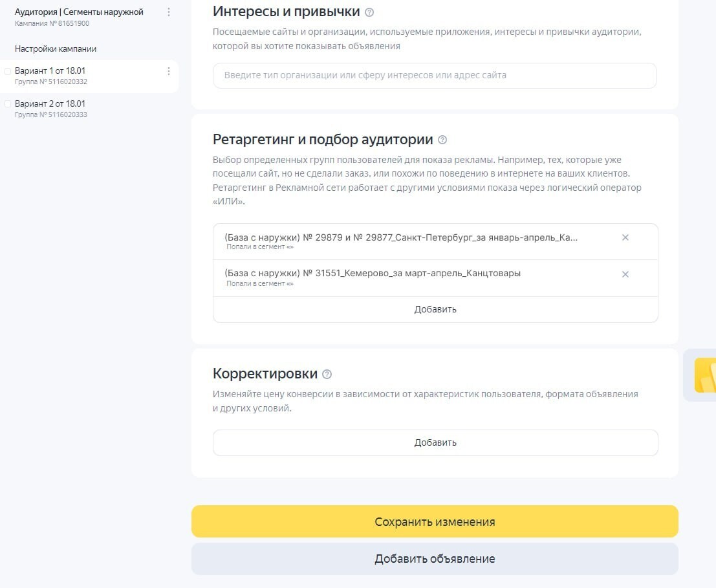This screenshot has height=588, width=716.
Task: Click Добавить in the Корректировки section
Action: point(435,442)
